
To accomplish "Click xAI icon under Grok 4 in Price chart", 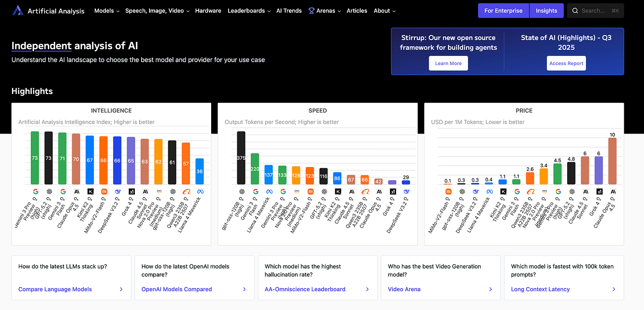I will click(x=599, y=192).
